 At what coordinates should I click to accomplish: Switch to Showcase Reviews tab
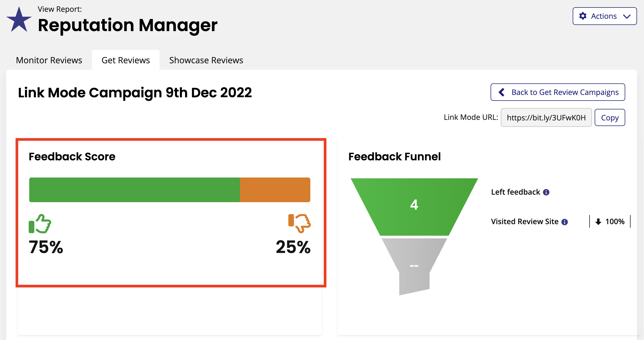tap(206, 60)
